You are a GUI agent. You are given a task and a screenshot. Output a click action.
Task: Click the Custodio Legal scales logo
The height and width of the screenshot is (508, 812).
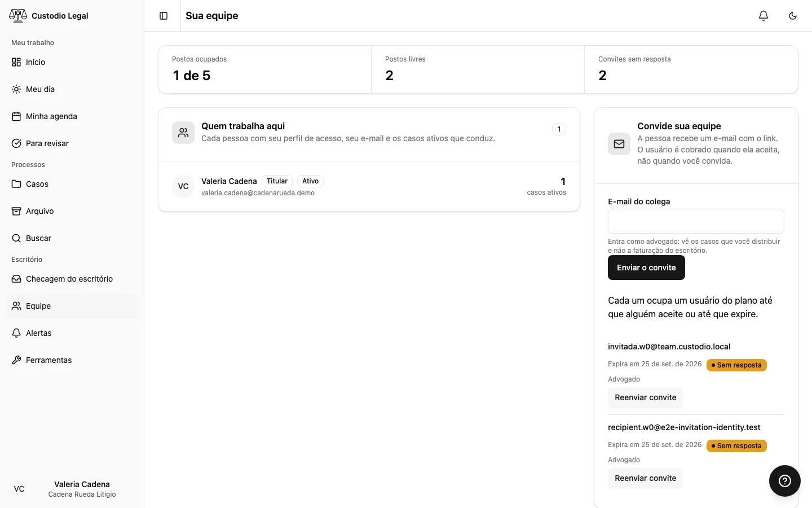[x=18, y=16]
